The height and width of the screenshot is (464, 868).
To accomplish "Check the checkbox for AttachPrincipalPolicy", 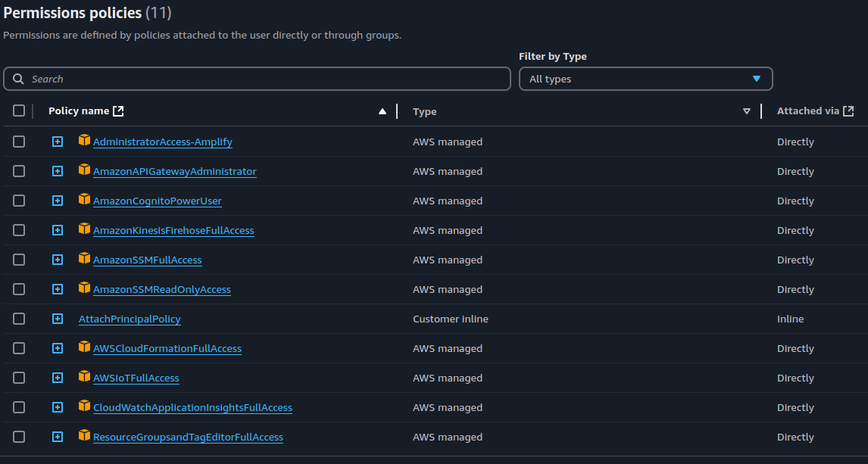I will tap(19, 318).
